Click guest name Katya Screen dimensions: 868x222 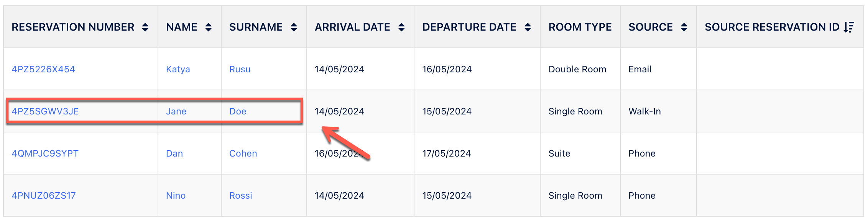pos(178,69)
